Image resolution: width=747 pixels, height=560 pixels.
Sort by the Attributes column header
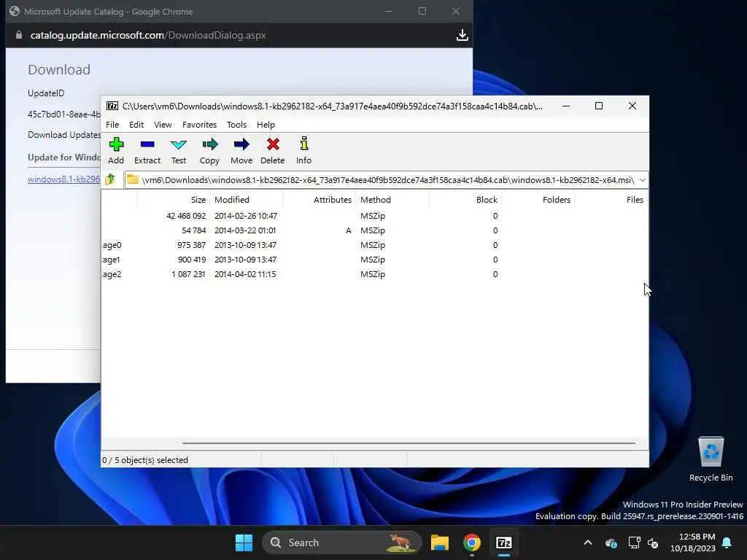(320, 200)
